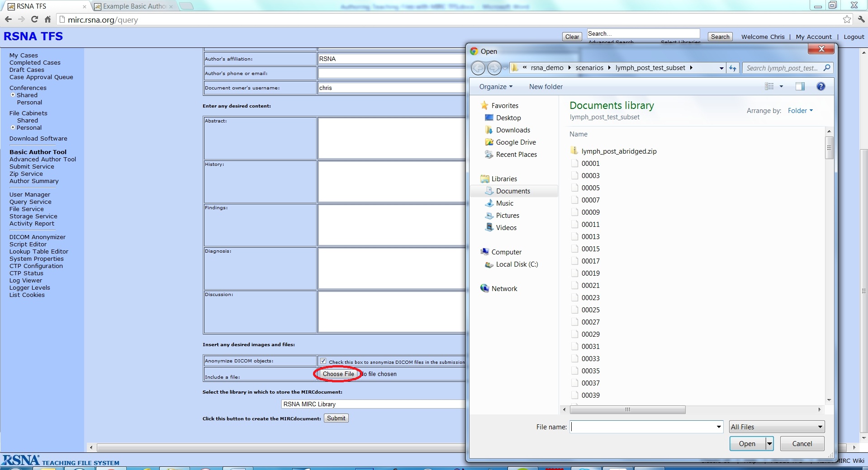868x470 pixels.
Task: Open the Chrome wrench menu icon
Action: (x=861, y=19)
